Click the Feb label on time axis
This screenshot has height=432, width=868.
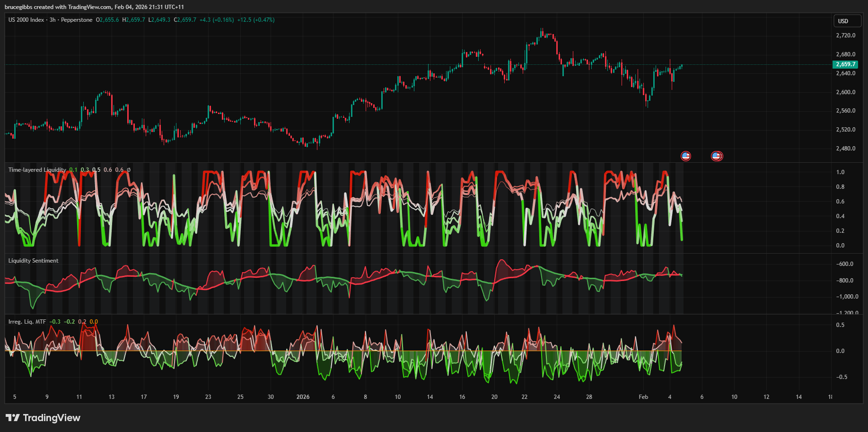[x=643, y=397]
